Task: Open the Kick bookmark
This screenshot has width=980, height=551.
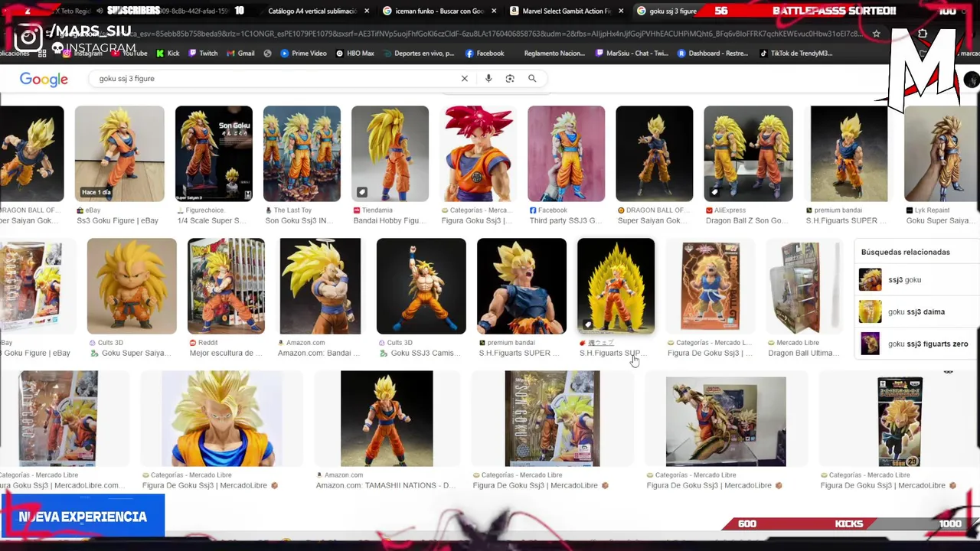Action: (168, 54)
